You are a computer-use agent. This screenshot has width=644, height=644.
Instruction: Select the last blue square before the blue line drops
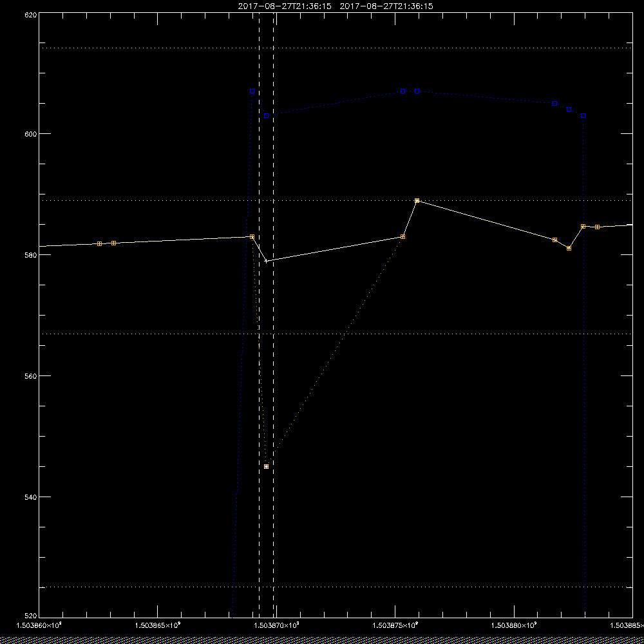click(583, 116)
